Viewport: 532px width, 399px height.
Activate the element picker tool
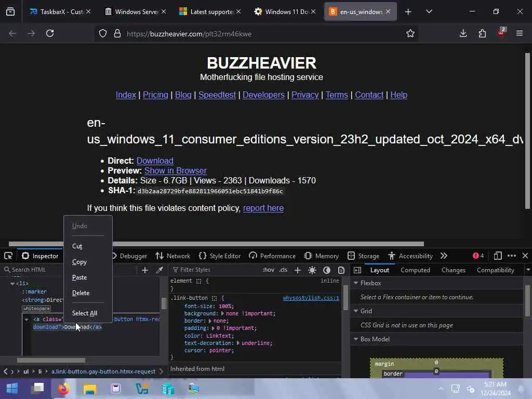tap(8, 256)
